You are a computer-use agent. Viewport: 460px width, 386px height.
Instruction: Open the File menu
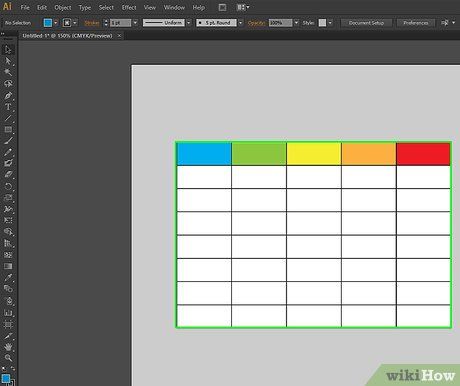pyautogui.click(x=25, y=7)
